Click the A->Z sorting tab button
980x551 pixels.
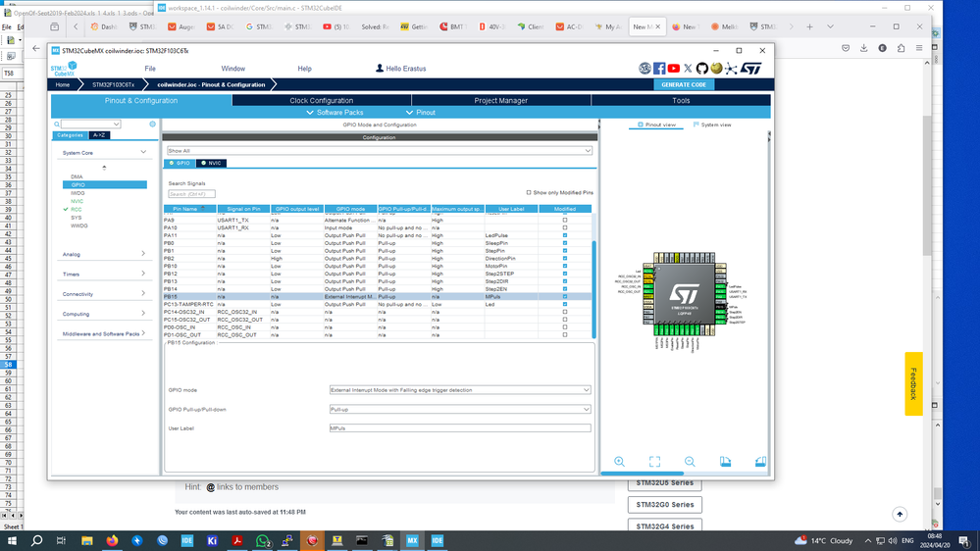coord(99,135)
